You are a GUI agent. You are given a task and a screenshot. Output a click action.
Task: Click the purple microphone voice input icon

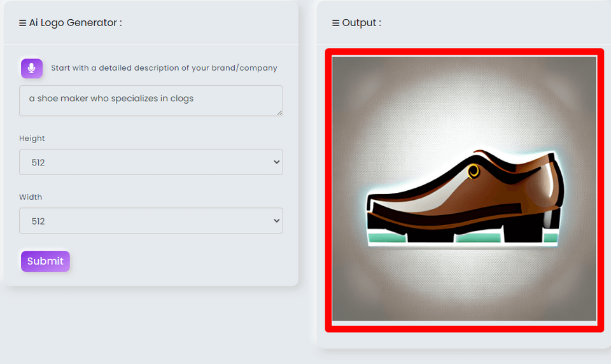[32, 68]
